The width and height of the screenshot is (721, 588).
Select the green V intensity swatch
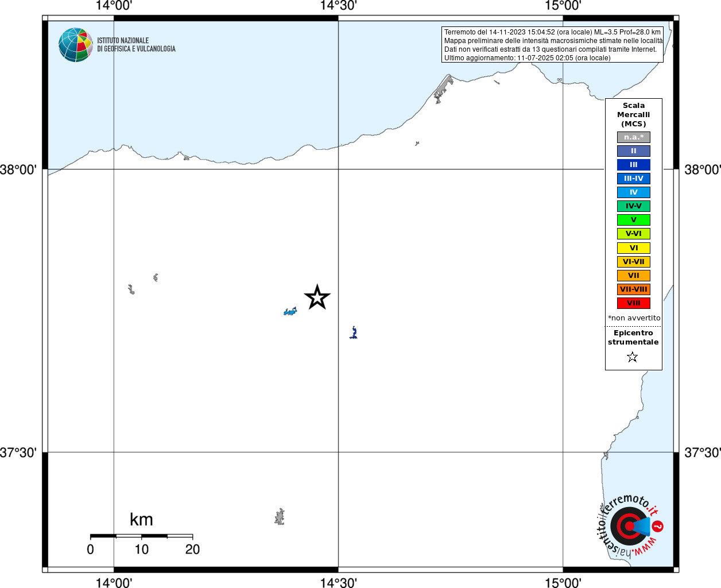coord(634,220)
